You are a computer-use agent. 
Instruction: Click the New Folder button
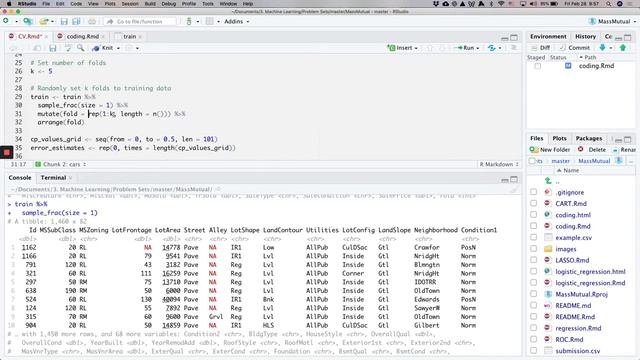pyautogui.click(x=550, y=150)
